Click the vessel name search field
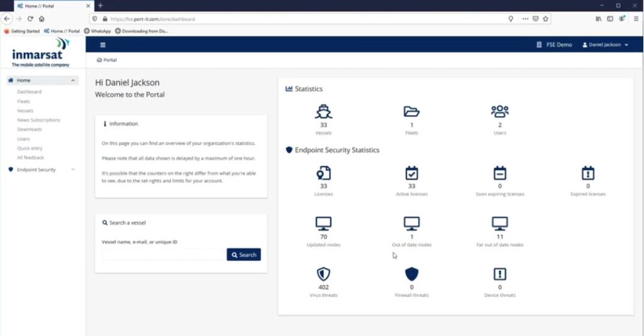The image size is (644, 336). click(164, 254)
